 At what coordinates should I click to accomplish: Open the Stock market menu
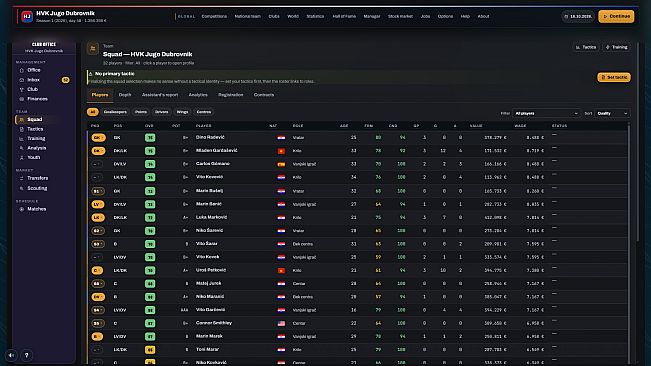400,16
